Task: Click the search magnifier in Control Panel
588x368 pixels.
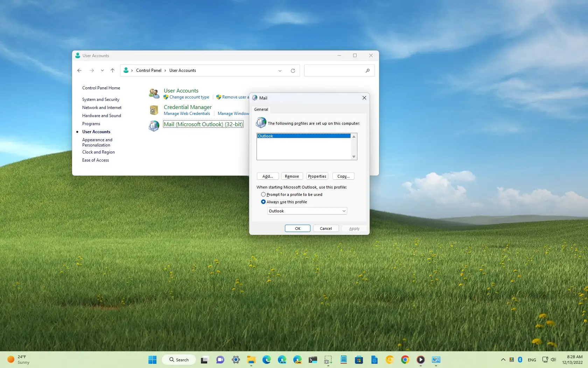Action: pyautogui.click(x=367, y=70)
